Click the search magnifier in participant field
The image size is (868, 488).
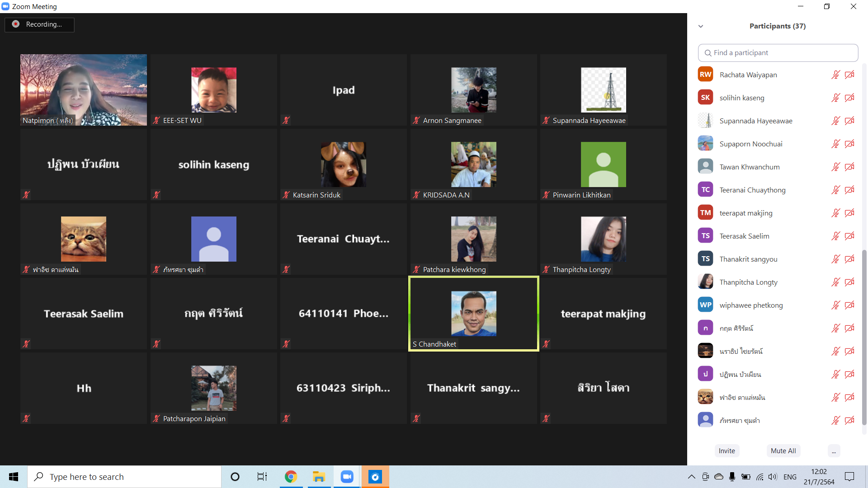[x=708, y=53]
